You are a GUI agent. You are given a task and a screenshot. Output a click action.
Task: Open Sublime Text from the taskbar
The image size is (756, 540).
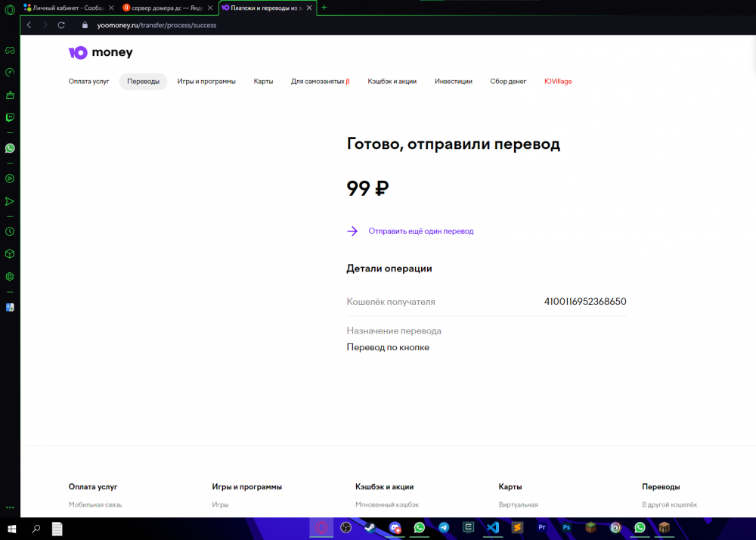click(x=517, y=528)
